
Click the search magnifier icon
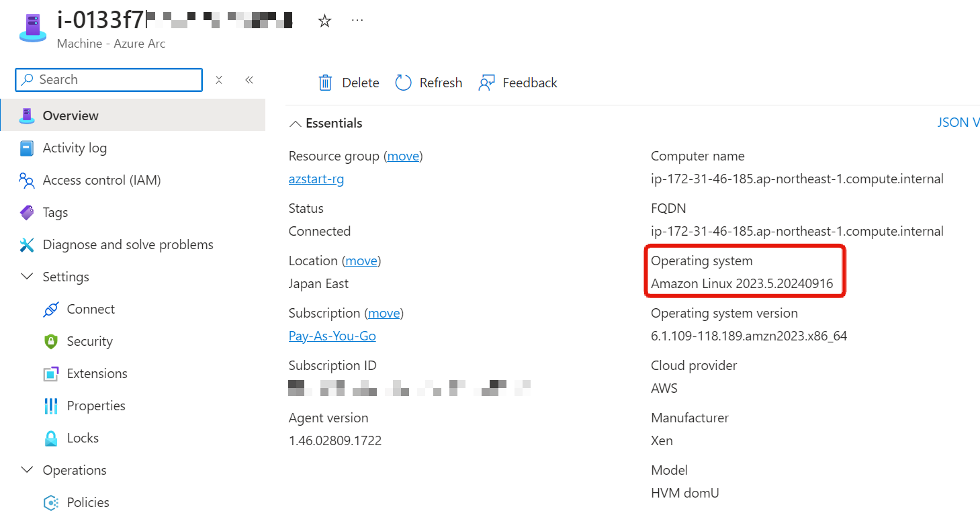pyautogui.click(x=28, y=79)
